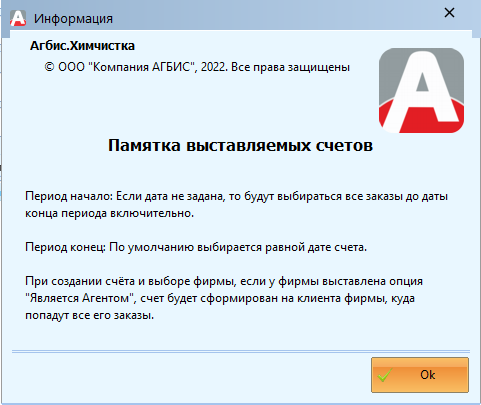Viewport: 481px width, 405px height.
Task: Click the heading Памятка выставляемых счетов
Action: (x=240, y=145)
